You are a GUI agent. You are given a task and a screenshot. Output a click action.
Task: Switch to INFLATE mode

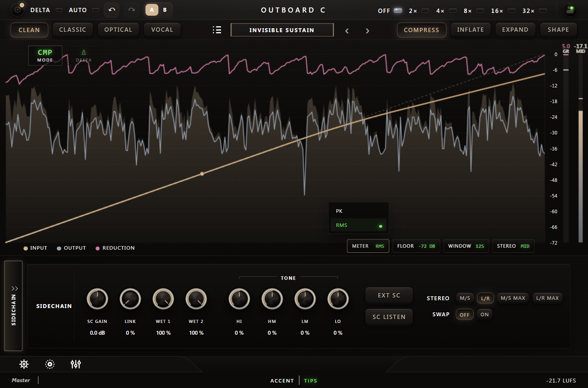(470, 30)
